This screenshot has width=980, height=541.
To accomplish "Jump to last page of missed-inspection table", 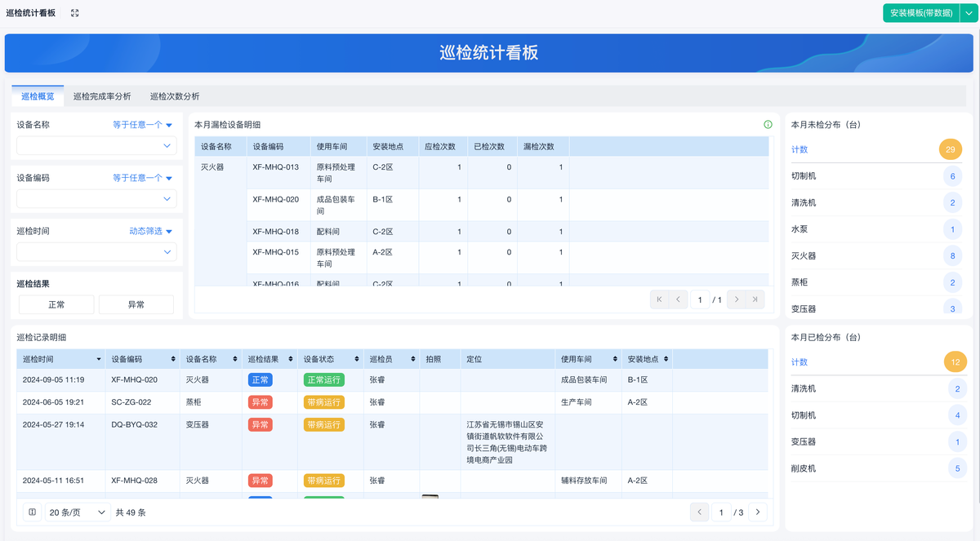I will tap(756, 299).
